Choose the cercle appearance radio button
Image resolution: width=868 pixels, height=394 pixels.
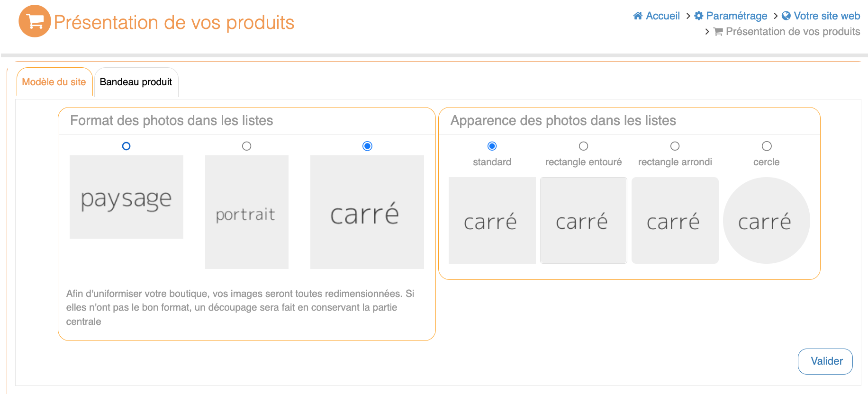(x=766, y=146)
